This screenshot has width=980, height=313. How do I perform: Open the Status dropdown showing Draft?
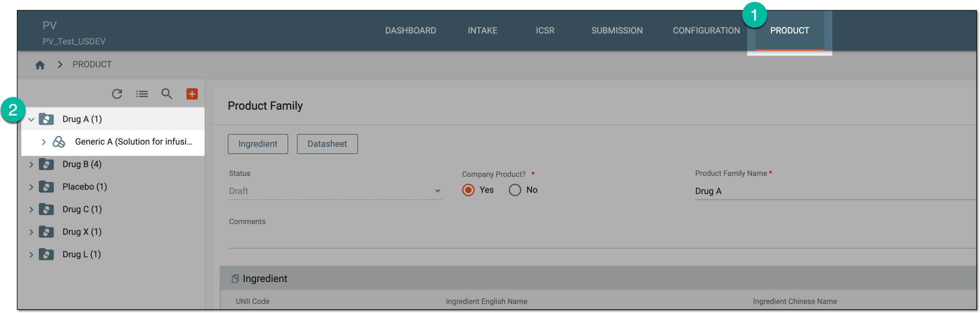click(336, 191)
